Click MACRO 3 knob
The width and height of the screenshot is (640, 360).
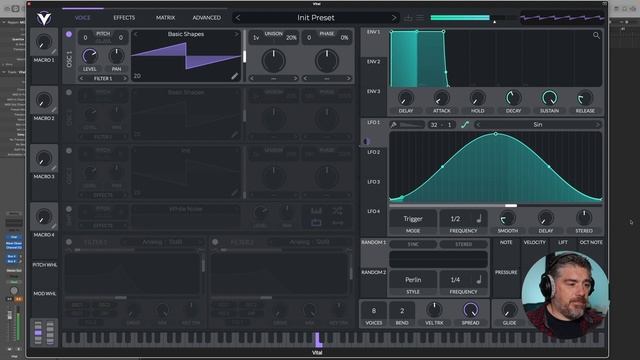[x=43, y=159]
